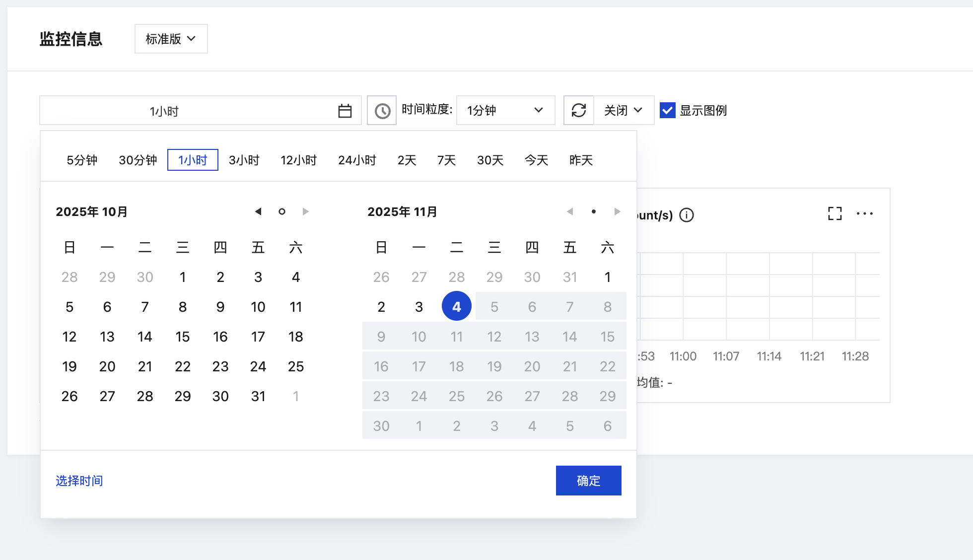Go to previous month in October calendar
This screenshot has height=560, width=973.
(x=258, y=211)
